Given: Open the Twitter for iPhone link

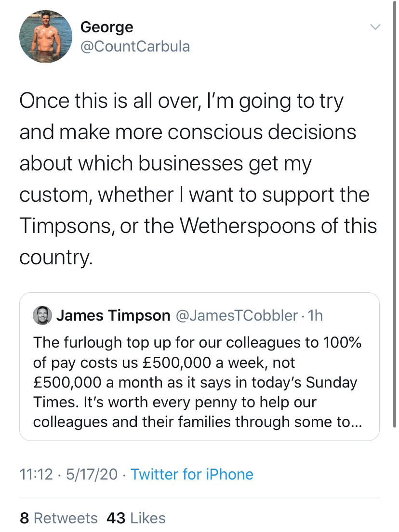Looking at the screenshot, I should click(192, 474).
